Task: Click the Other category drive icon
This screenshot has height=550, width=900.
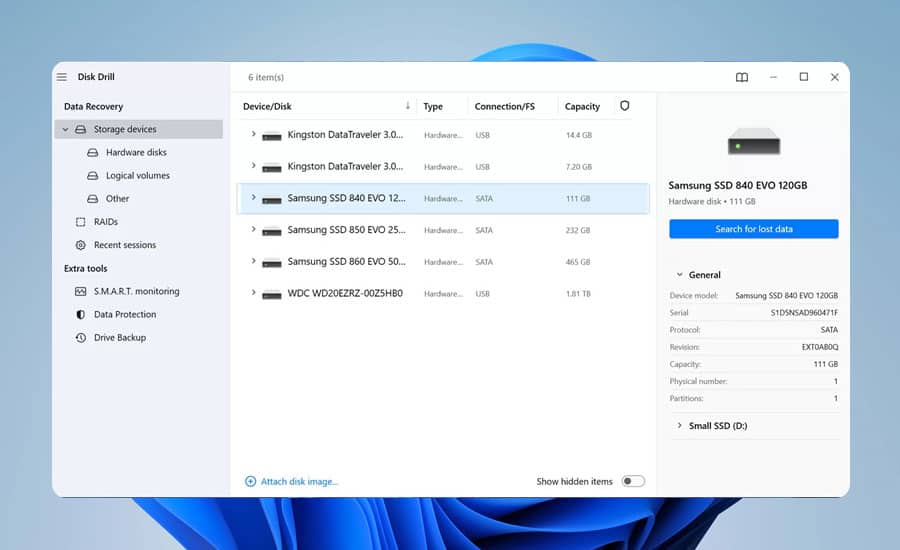Action: point(92,199)
